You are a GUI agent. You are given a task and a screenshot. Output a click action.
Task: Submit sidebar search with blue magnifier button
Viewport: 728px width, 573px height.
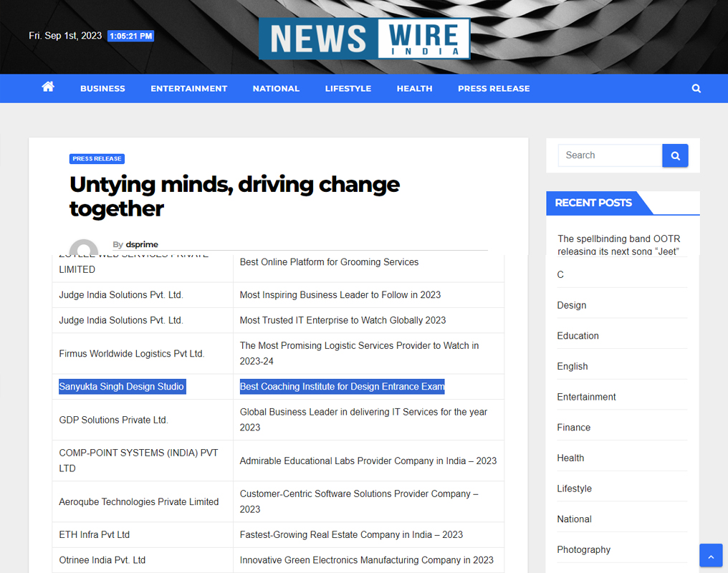675,155
